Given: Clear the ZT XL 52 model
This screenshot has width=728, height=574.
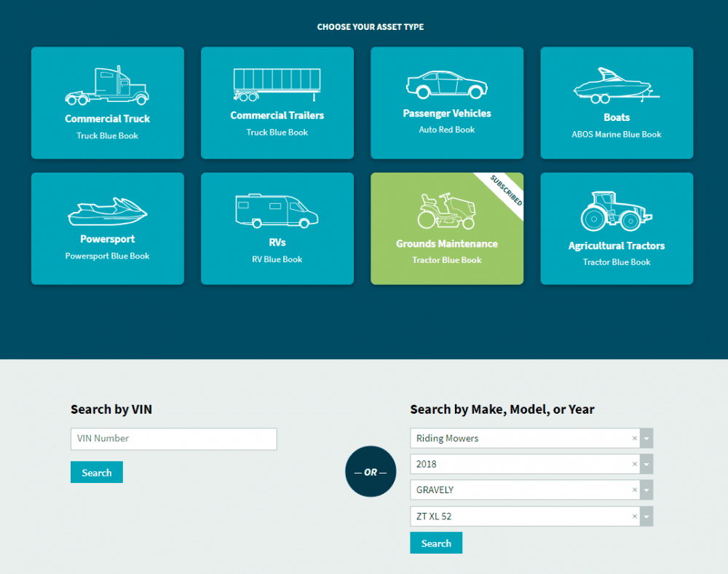Looking at the screenshot, I should (635, 516).
